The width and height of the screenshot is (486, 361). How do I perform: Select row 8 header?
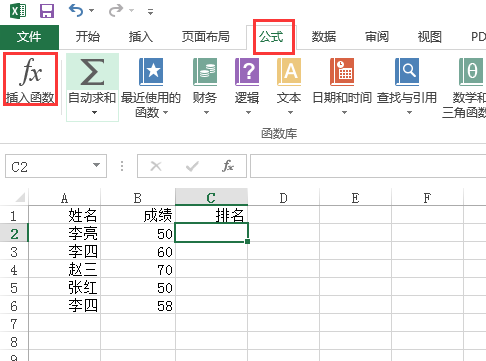(14, 341)
